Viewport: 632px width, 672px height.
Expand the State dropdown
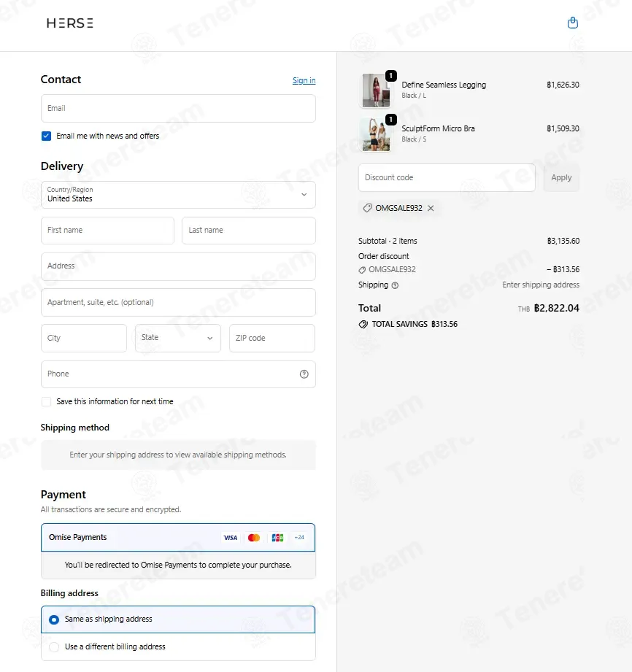pos(178,338)
